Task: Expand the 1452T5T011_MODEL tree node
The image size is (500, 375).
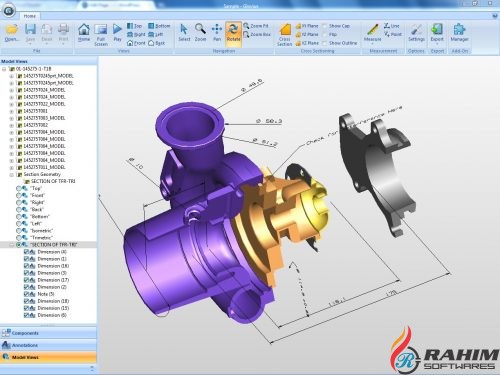Action: click(x=12, y=168)
